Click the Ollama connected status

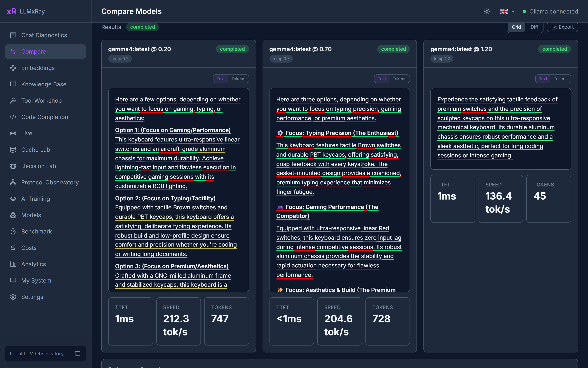pyautogui.click(x=550, y=11)
